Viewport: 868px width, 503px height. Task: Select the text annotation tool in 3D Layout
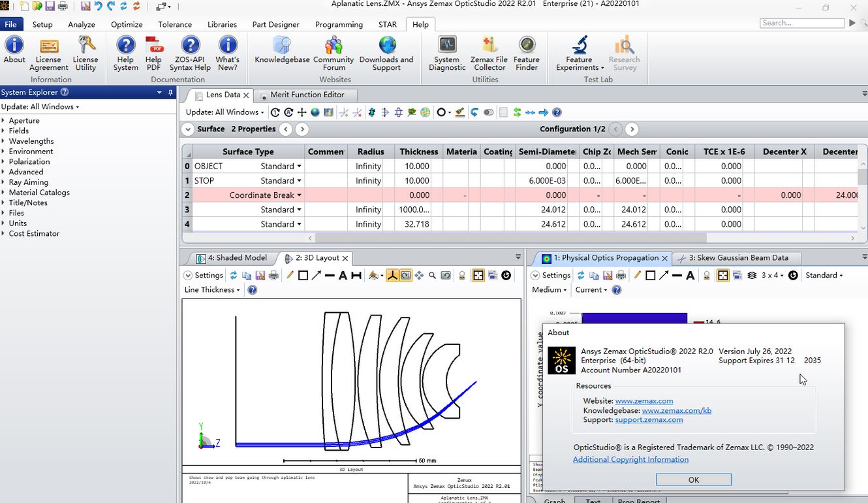343,275
